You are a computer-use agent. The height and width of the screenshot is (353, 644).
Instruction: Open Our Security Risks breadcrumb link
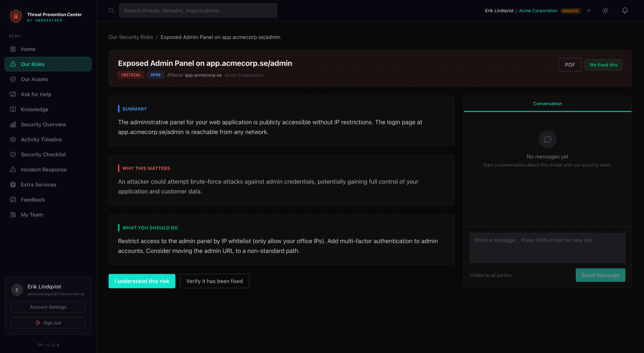[x=131, y=37]
